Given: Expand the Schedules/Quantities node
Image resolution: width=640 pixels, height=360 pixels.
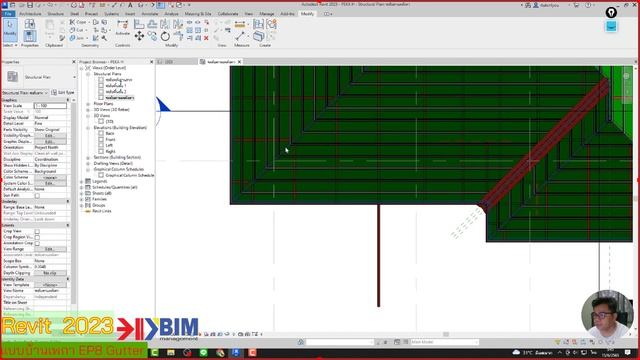Looking at the screenshot, I should click(82, 187).
